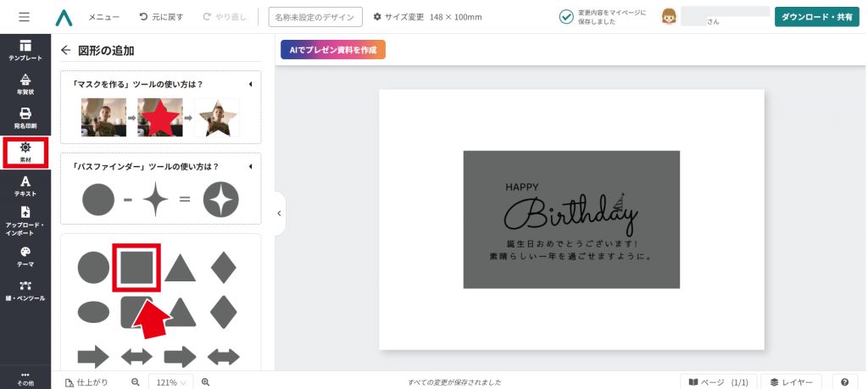868x389 pixels.
Task: Open the 年賀状 sidebar section
Action: [x=25, y=84]
